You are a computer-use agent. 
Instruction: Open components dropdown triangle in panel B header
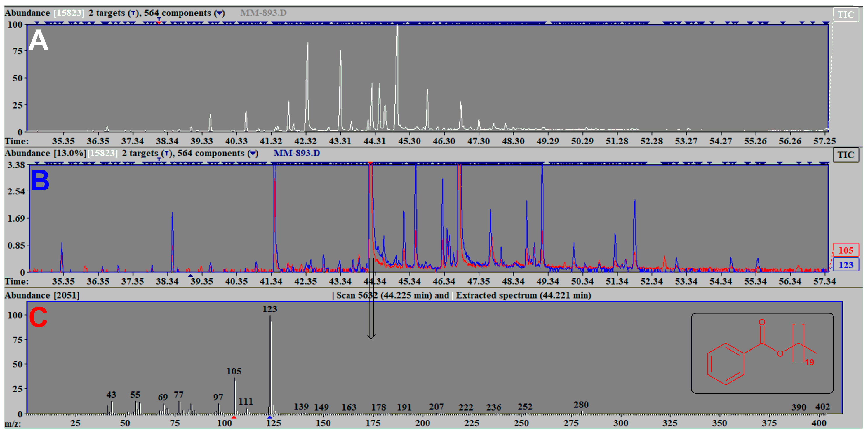253,154
